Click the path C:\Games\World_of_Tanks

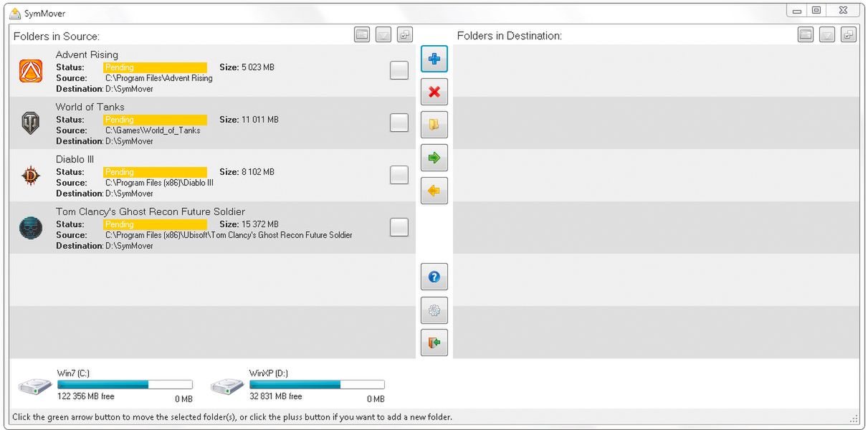(x=153, y=130)
